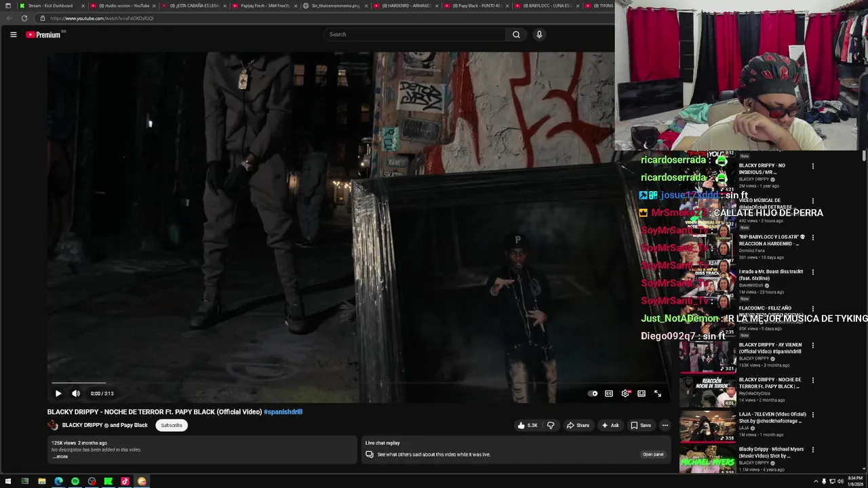
Task: Open options for Mr. Beast diss track video
Action: (x=813, y=272)
